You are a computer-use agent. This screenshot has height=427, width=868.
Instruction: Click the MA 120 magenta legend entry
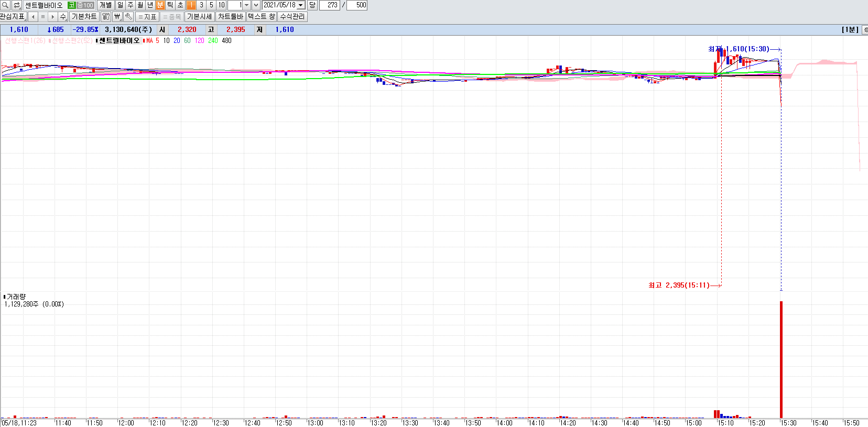coord(200,41)
